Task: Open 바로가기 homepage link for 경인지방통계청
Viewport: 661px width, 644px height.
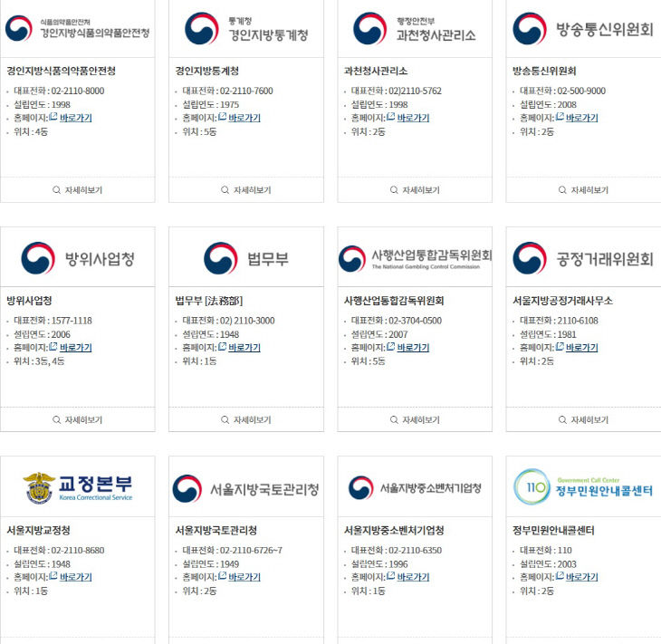Action: click(x=244, y=118)
